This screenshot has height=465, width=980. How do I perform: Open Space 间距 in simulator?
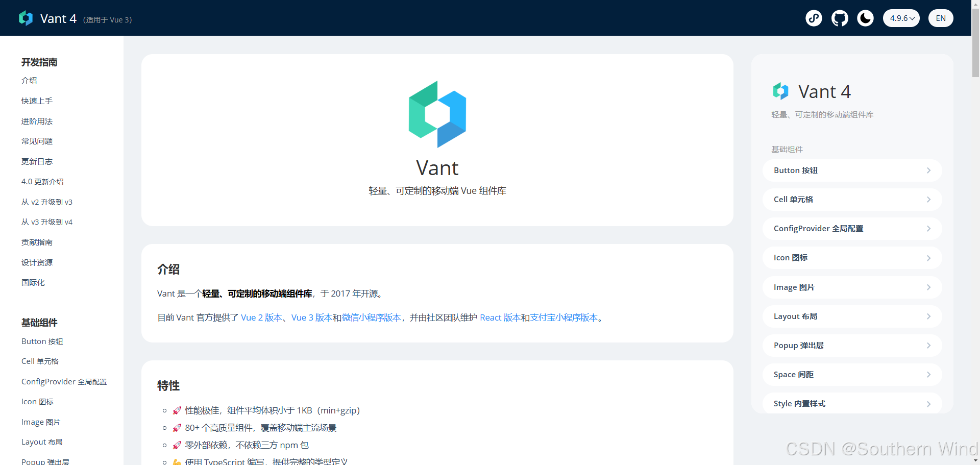(852, 375)
